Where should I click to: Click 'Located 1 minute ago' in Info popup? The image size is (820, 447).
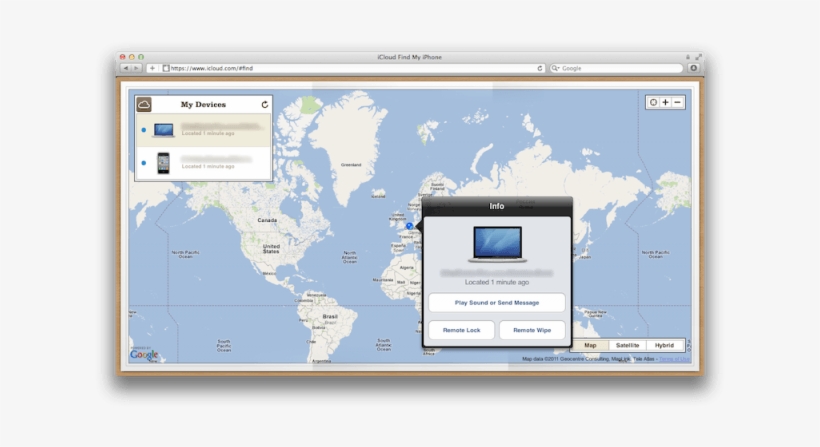[497, 282]
